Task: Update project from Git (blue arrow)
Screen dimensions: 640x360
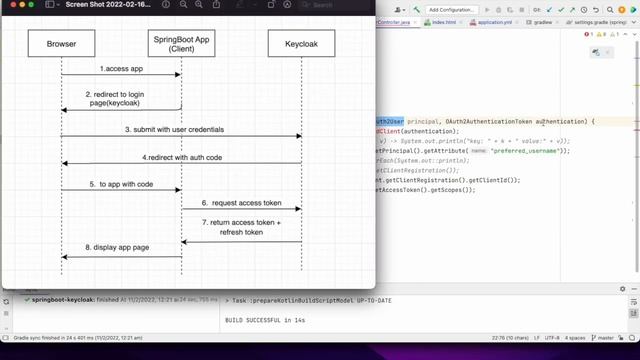Action: [x=549, y=10]
